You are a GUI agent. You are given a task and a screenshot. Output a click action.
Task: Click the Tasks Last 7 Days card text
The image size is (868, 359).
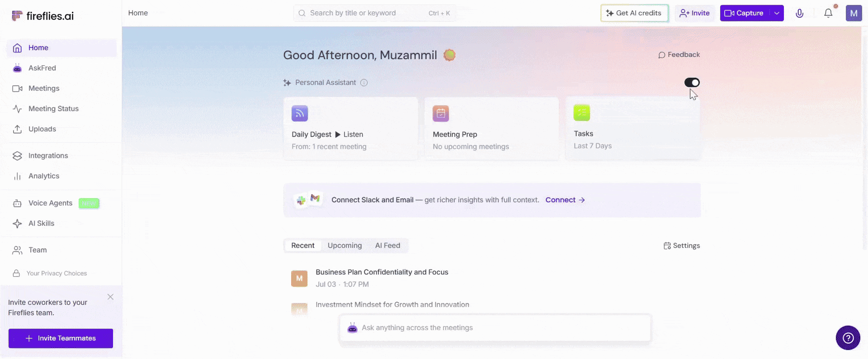point(593,146)
